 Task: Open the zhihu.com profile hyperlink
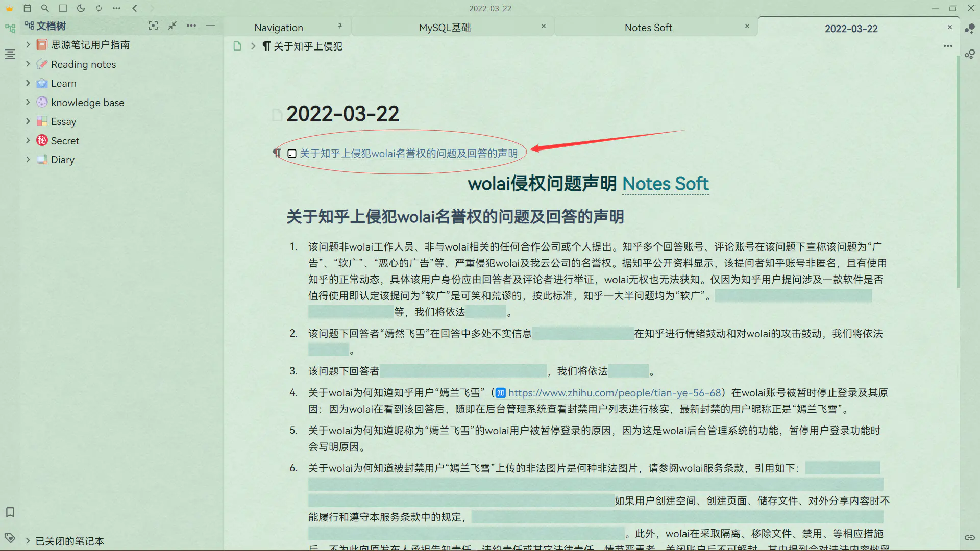pos(614,393)
